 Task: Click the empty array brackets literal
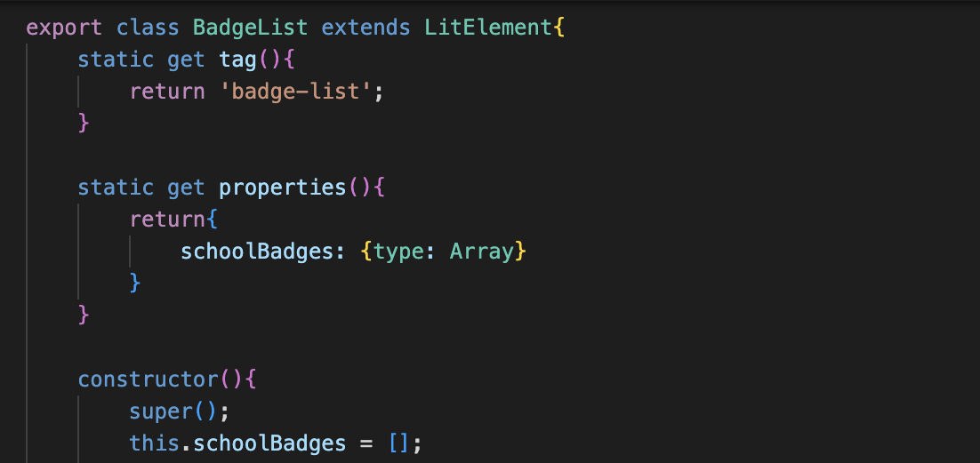tap(398, 443)
